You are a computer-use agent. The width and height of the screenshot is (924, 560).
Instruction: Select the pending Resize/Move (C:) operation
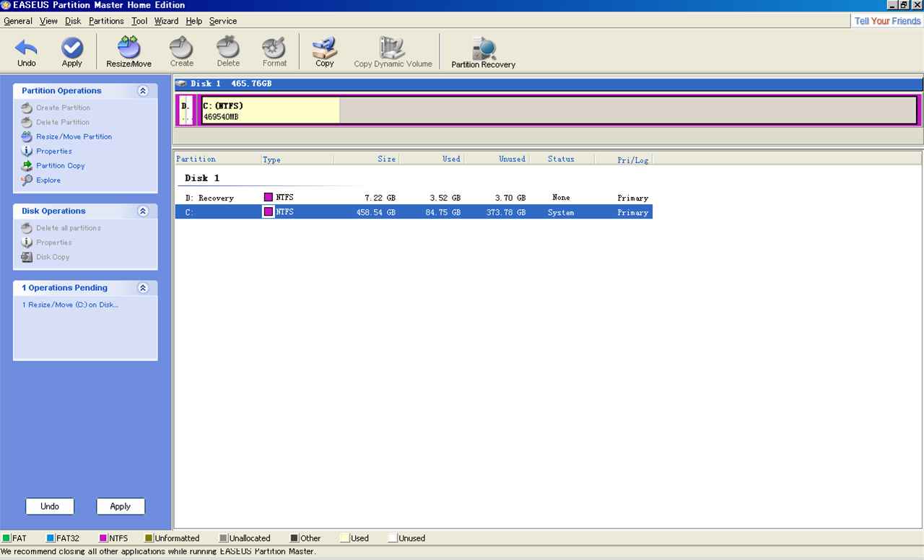click(70, 305)
